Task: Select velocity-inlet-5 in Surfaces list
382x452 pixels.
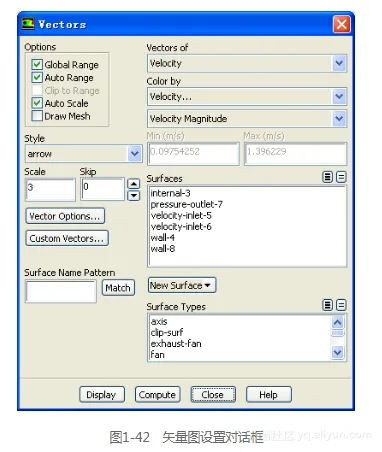Action: (x=181, y=215)
